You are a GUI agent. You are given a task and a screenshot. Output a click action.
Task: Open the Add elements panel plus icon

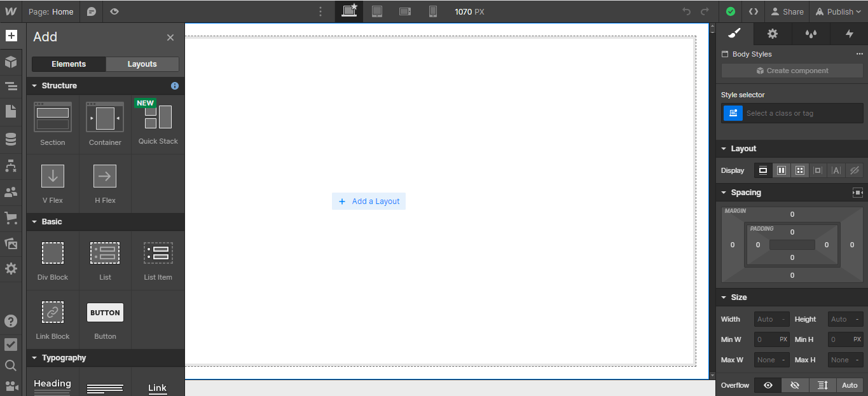click(11, 36)
